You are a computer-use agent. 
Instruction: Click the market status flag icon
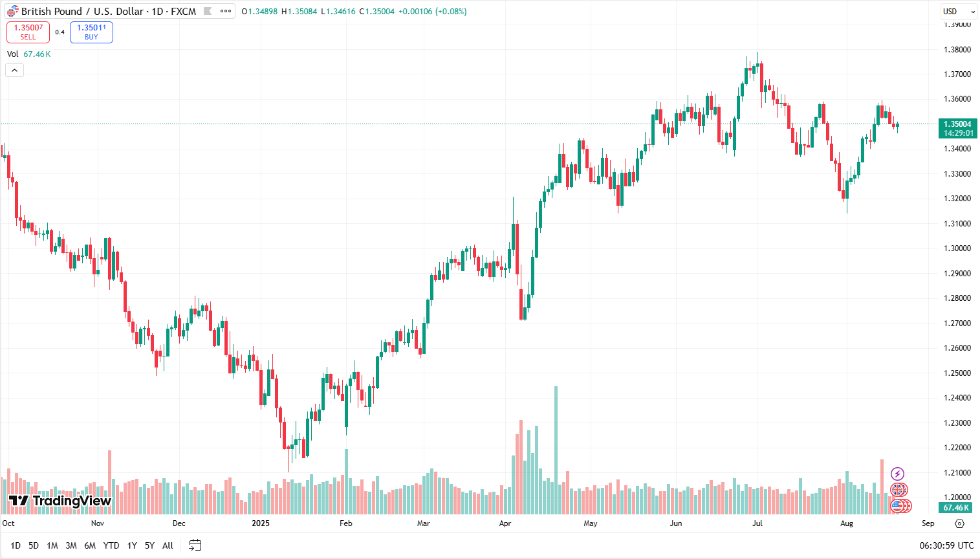208,11
